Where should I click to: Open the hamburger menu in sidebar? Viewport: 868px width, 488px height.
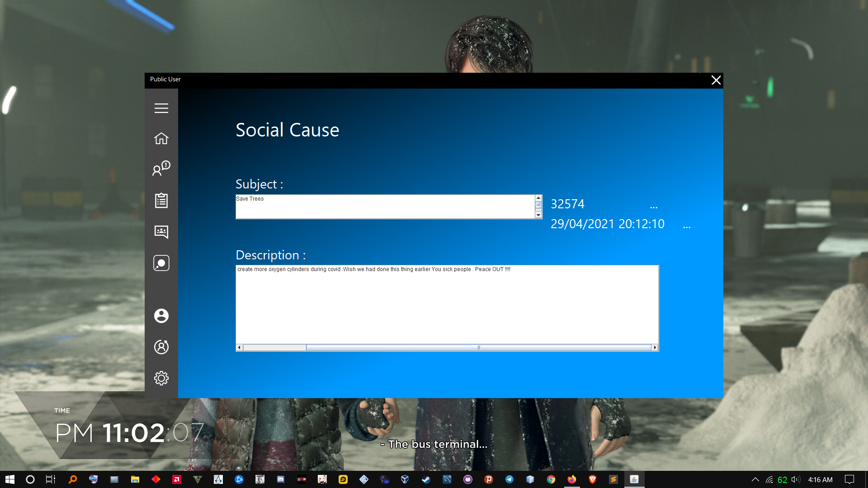point(161,108)
